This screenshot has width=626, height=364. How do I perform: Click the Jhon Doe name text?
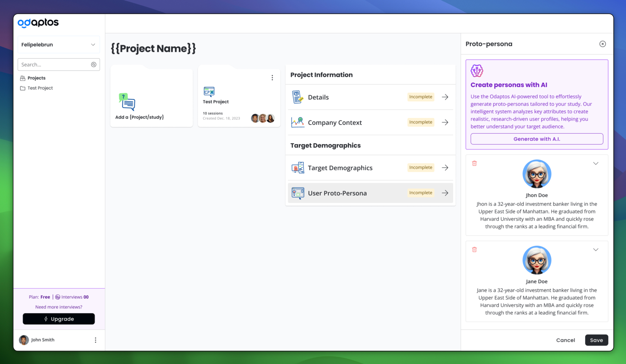pyautogui.click(x=537, y=195)
